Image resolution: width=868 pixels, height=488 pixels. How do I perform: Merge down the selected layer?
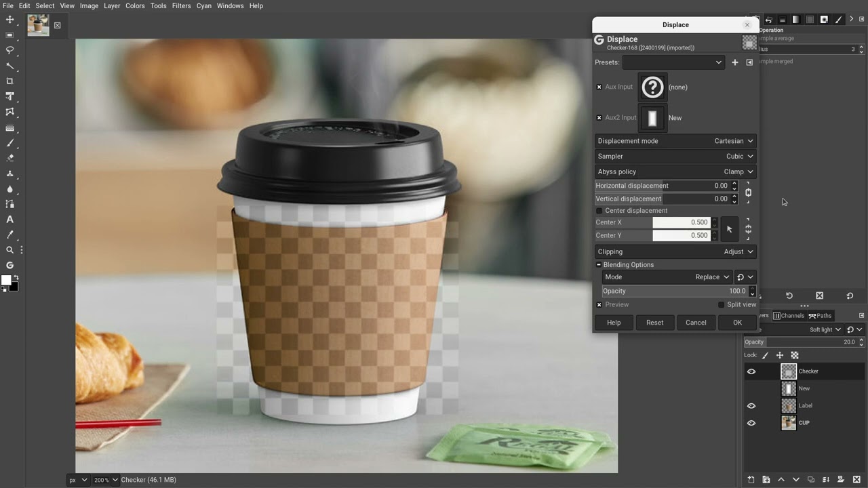click(x=825, y=479)
